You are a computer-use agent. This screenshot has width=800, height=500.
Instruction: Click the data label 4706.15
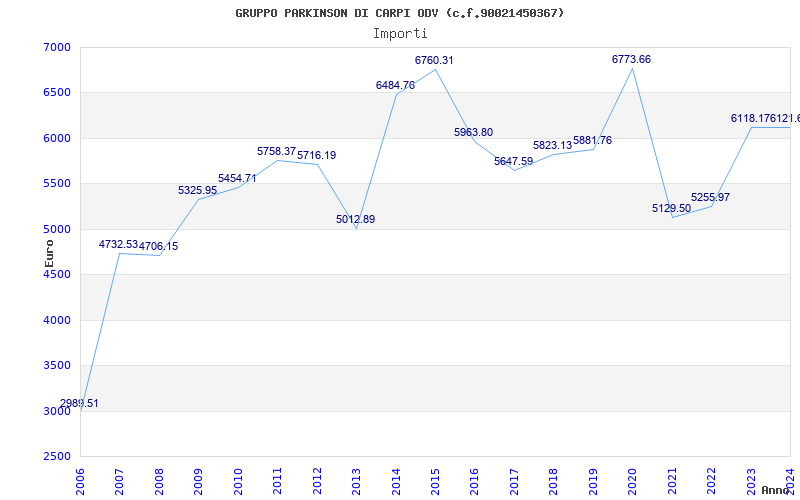tap(159, 246)
